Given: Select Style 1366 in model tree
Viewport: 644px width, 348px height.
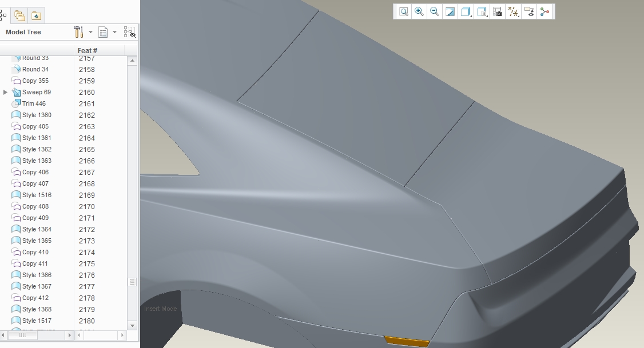Looking at the screenshot, I should [x=37, y=275].
